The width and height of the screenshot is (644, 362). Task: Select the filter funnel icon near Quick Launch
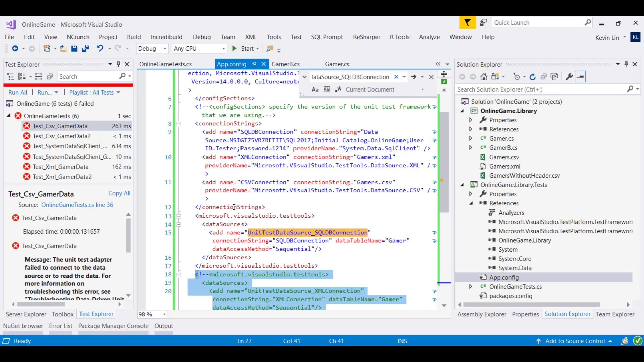pyautogui.click(x=467, y=22)
